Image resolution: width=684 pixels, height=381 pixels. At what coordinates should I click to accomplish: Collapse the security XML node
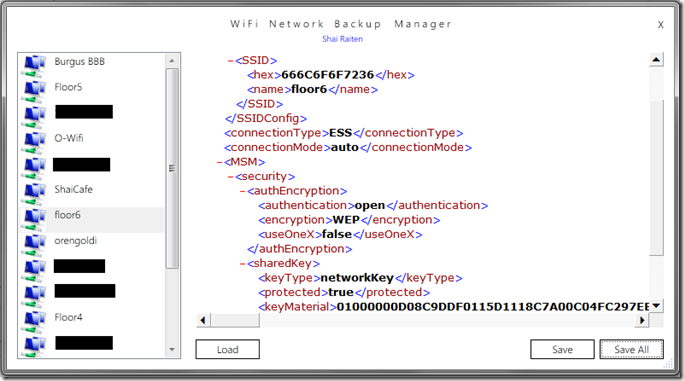pos(230,177)
